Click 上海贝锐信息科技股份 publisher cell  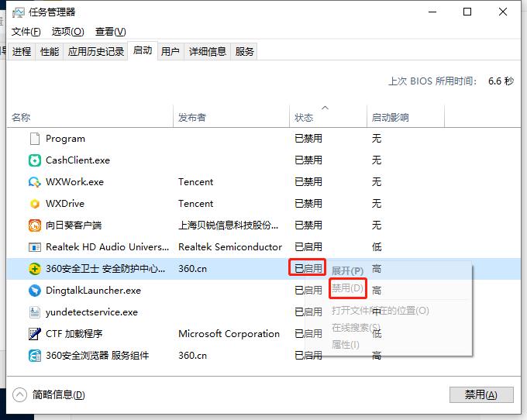point(228,225)
